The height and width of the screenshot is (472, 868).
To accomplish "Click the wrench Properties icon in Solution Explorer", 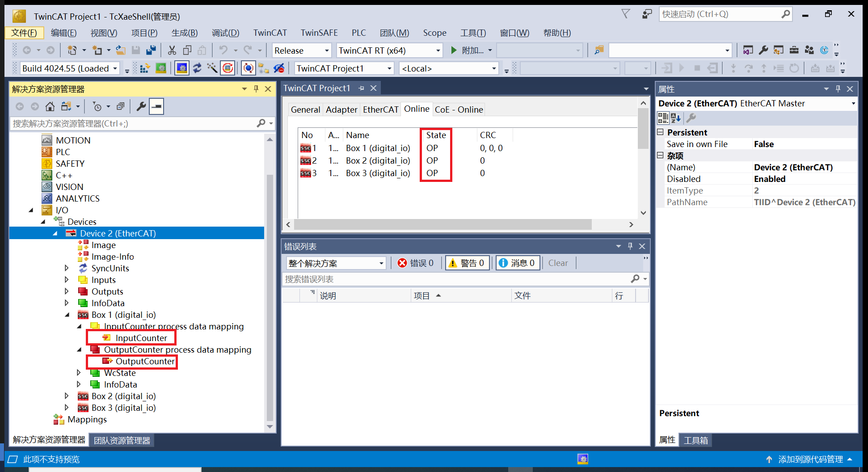I will tap(141, 106).
